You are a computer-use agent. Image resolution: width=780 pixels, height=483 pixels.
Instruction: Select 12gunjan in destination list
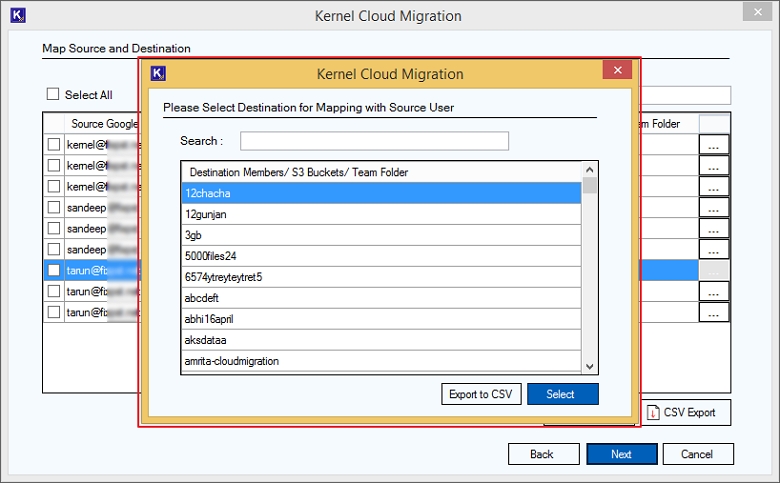pos(381,214)
